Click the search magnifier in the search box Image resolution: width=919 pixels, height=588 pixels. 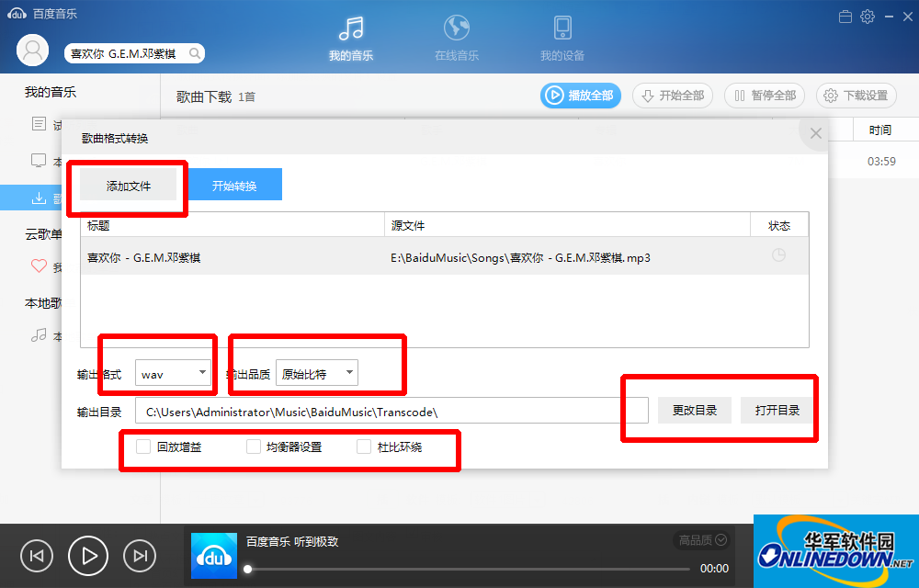coord(194,53)
